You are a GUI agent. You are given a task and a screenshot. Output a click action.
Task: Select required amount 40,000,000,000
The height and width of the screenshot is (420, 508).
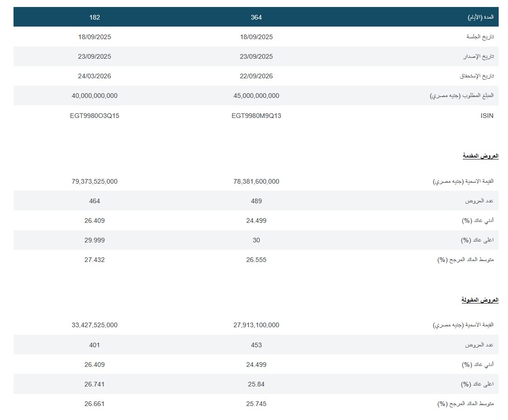(95, 96)
